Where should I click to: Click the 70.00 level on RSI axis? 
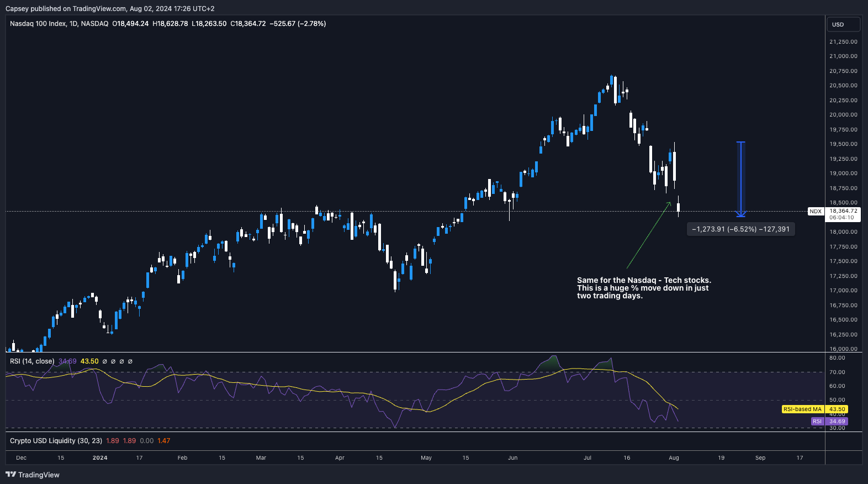(x=837, y=372)
